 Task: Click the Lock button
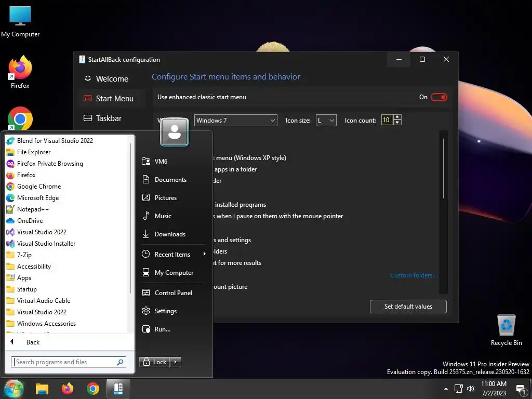point(155,362)
